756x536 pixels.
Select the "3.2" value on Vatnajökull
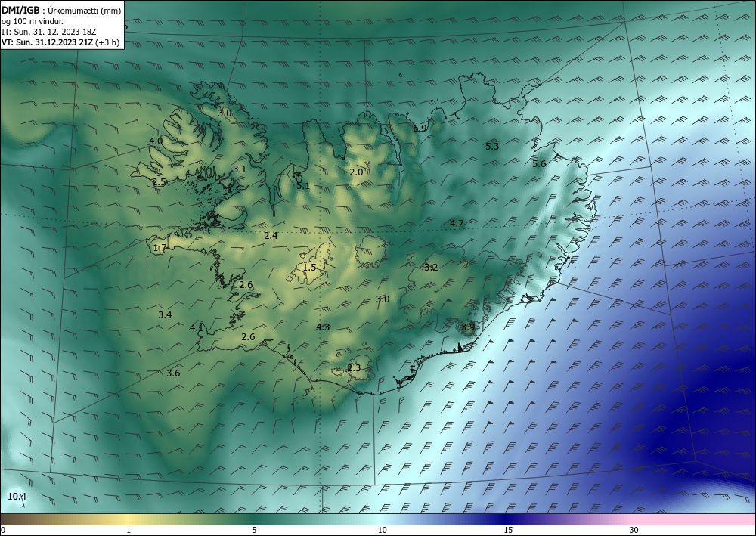(431, 268)
